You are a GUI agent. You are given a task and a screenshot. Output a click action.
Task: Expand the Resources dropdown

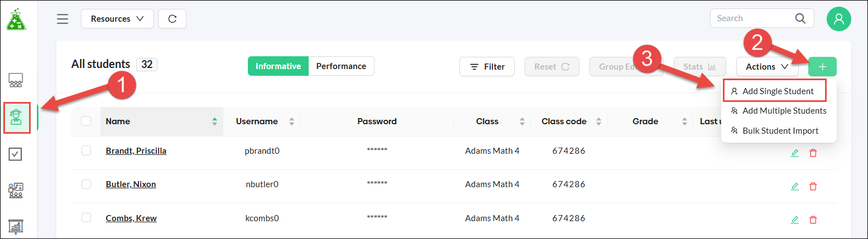pos(117,19)
